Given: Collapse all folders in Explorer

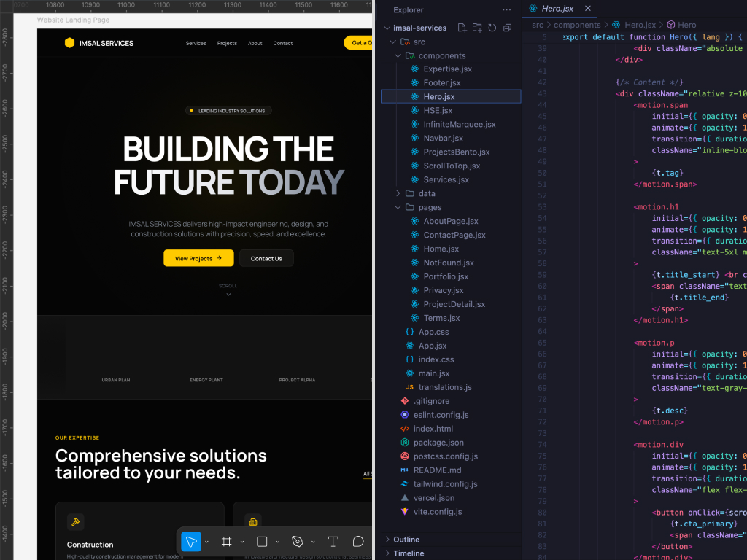Looking at the screenshot, I should (x=508, y=28).
